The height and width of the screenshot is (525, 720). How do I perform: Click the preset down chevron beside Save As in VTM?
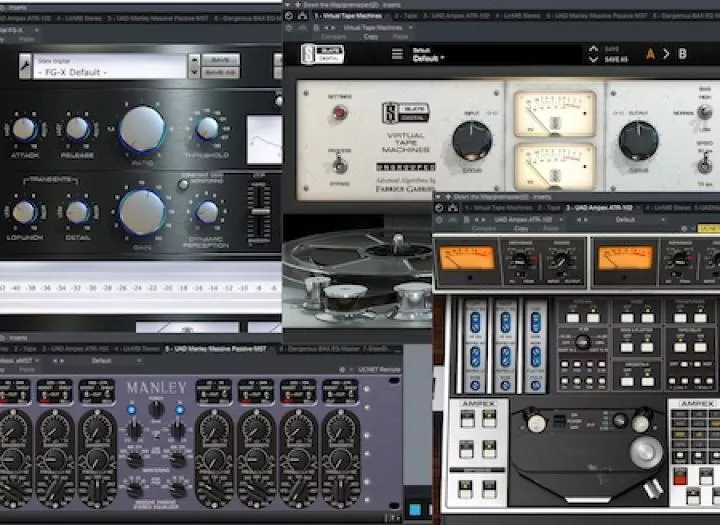pos(593,59)
